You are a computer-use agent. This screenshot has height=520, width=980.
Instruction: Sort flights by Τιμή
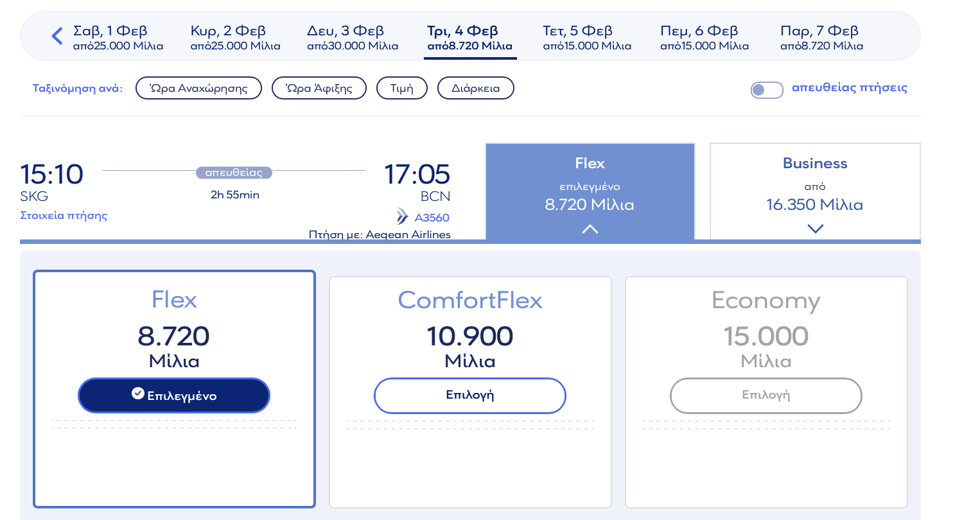click(401, 89)
